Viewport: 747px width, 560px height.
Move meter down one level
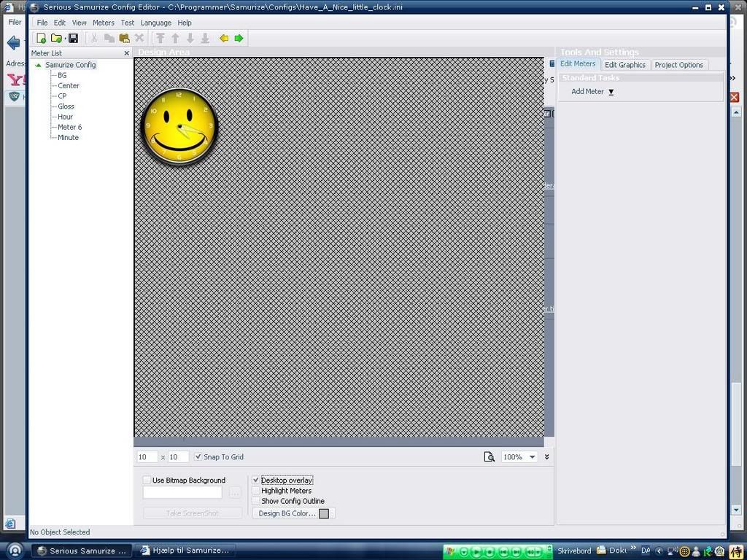[190, 38]
